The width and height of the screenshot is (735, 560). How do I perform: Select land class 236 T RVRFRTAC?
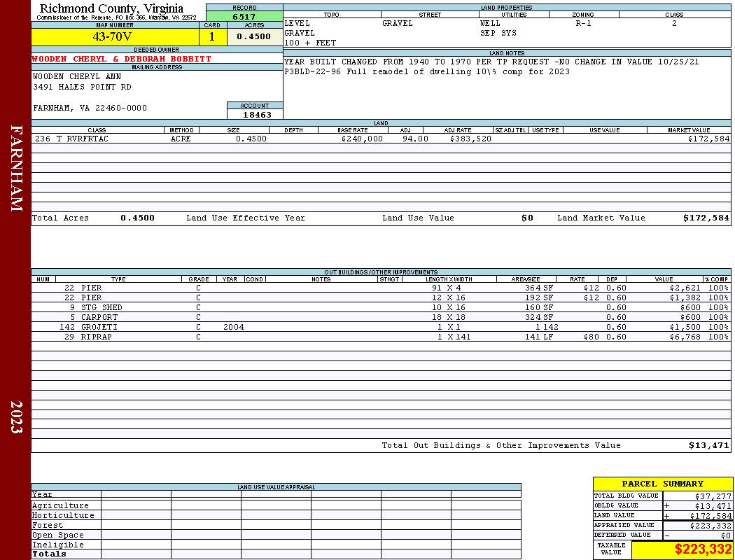pyautogui.click(x=71, y=139)
